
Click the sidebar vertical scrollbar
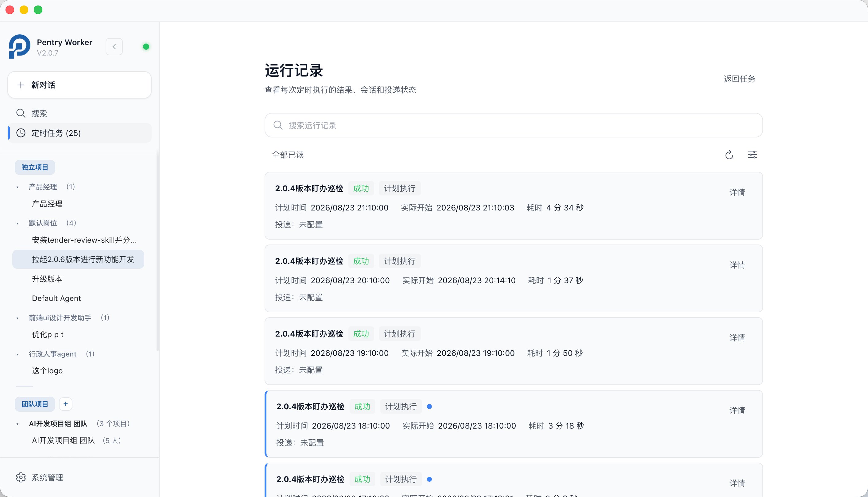[x=157, y=251]
